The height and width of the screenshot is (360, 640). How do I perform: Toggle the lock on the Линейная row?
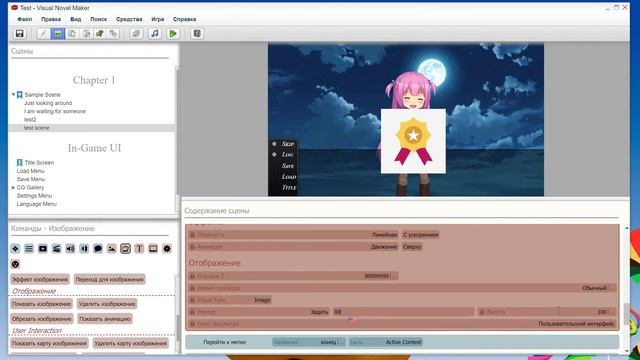coord(192,235)
